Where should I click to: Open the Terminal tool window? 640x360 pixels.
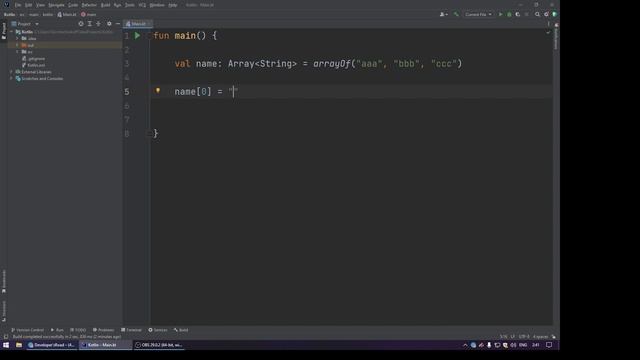coord(131,330)
